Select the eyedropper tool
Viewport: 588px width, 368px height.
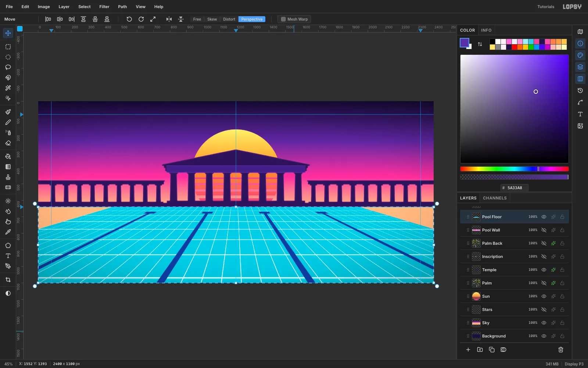pyautogui.click(x=8, y=232)
